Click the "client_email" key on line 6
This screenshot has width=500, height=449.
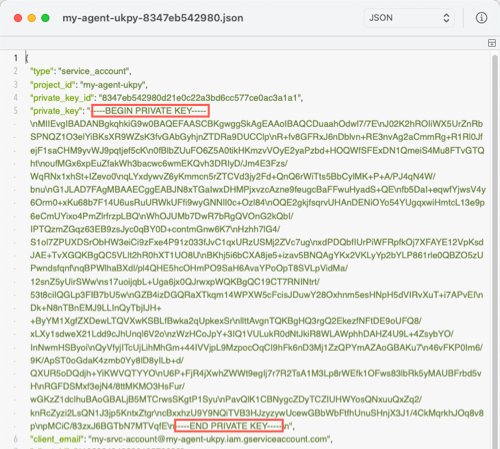point(57,439)
